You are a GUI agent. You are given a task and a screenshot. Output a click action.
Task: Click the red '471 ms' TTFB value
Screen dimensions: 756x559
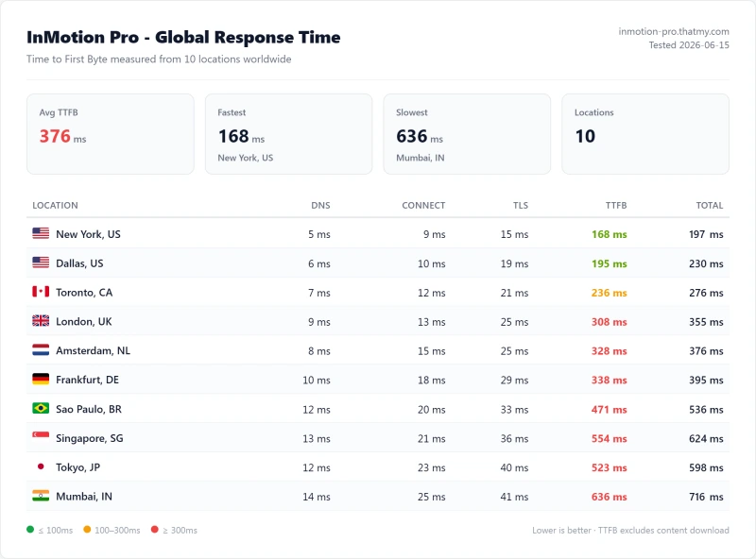(610, 410)
